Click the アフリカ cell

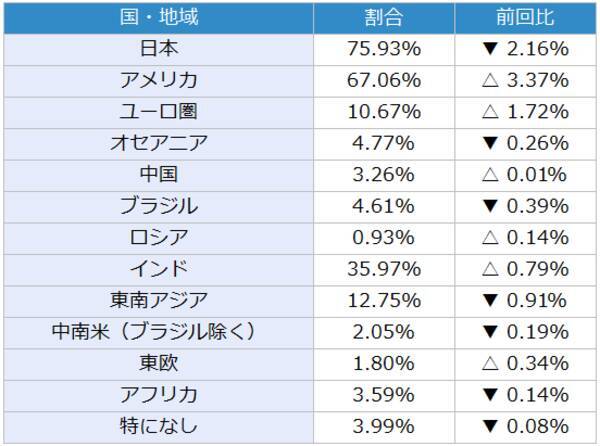(x=159, y=394)
